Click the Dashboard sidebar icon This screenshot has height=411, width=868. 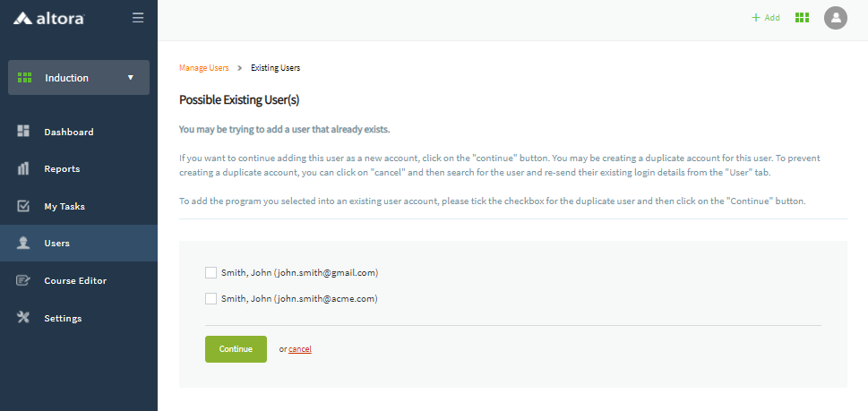[24, 132]
